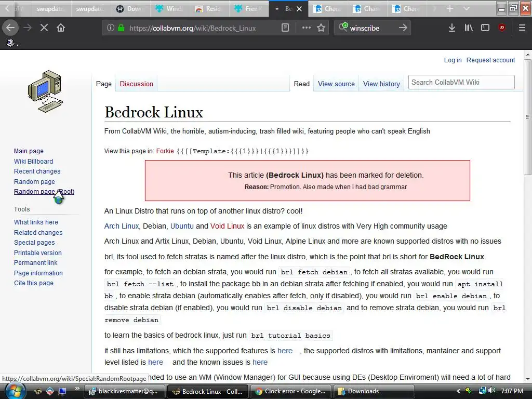The width and height of the screenshot is (532, 399).
Task: Open a new browser tab
Action: [x=450, y=8]
